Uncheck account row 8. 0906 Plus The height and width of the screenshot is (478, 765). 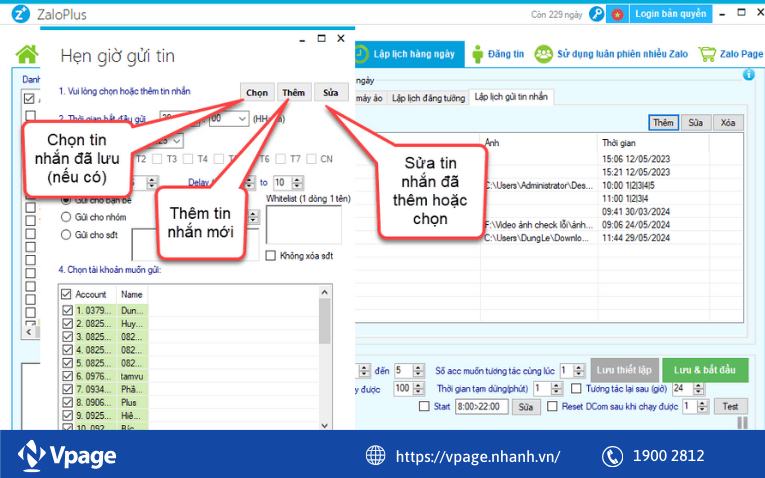pos(67,403)
